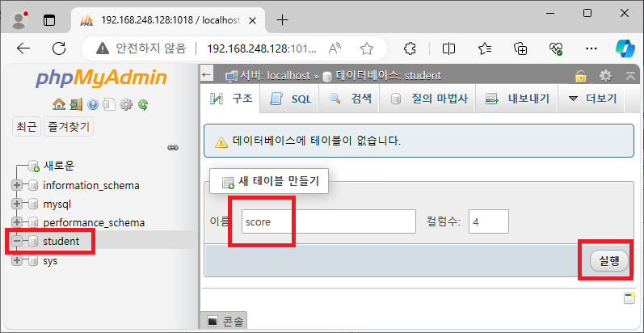Refresh the browser page

tap(60, 48)
